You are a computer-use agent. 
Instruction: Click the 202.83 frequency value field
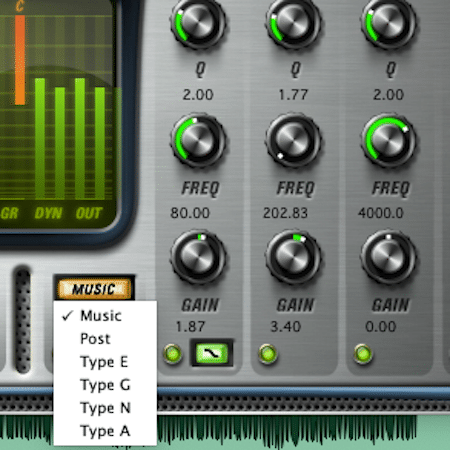[285, 213]
